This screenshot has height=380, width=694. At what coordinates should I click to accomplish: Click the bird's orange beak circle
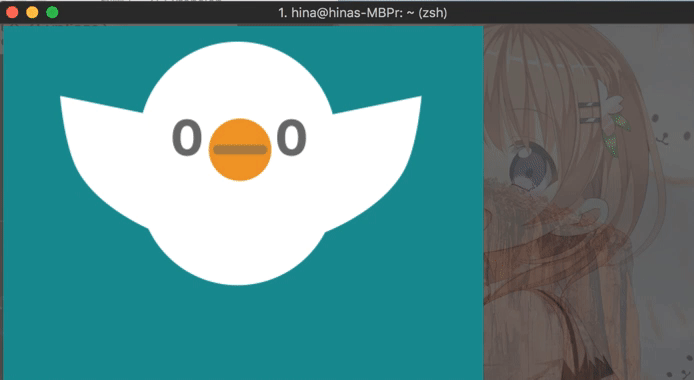pos(240,150)
